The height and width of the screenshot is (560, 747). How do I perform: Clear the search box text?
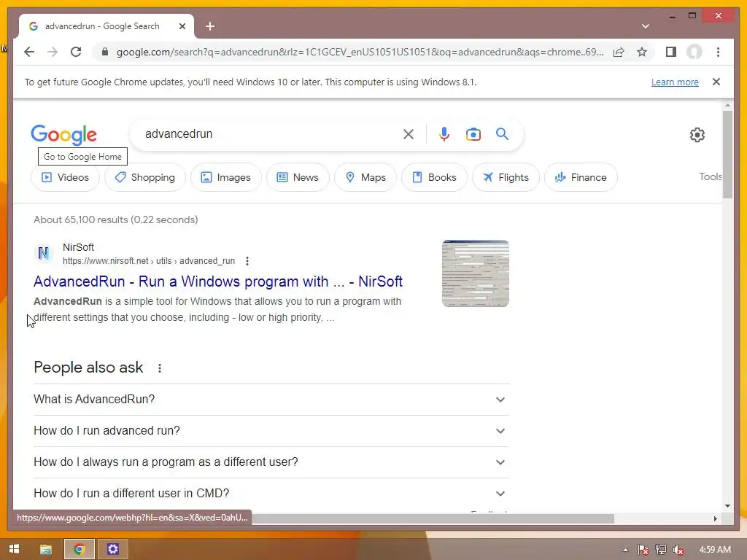(x=409, y=134)
